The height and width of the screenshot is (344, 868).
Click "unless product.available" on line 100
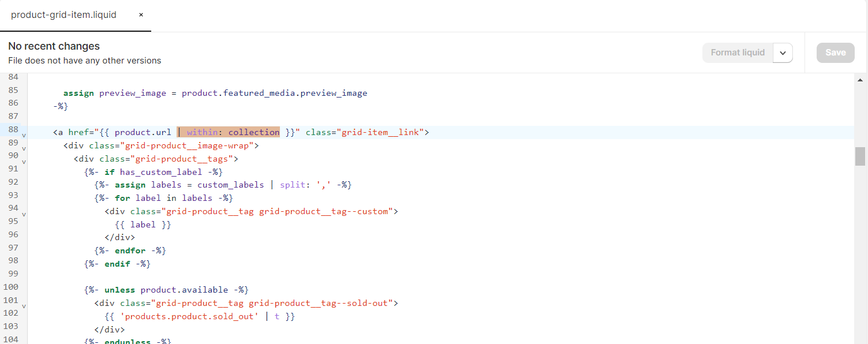[x=166, y=290]
